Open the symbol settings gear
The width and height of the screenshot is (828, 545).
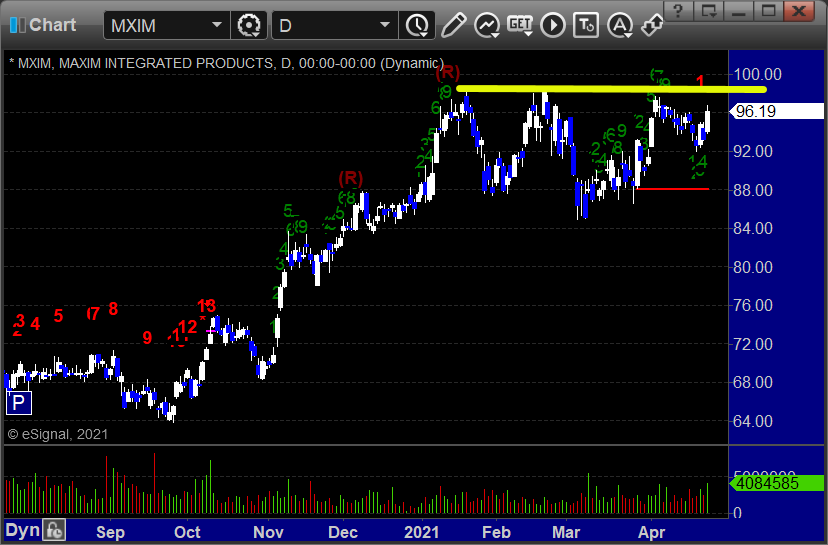tap(249, 25)
